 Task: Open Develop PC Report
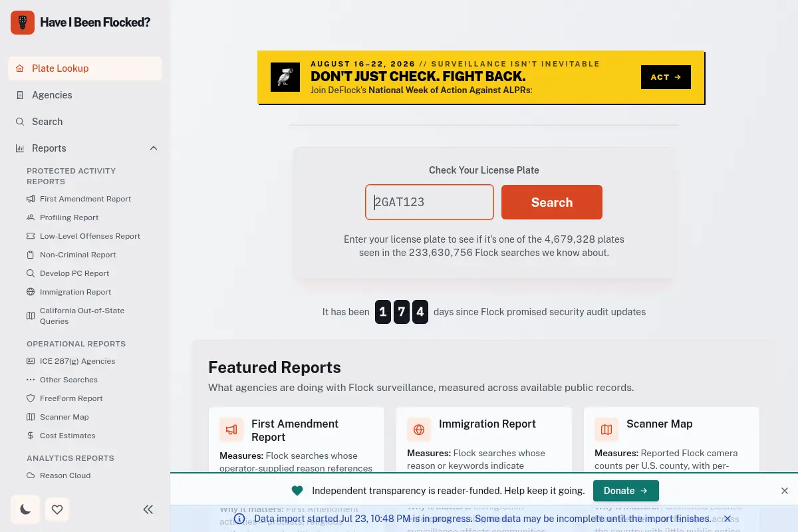tap(74, 273)
